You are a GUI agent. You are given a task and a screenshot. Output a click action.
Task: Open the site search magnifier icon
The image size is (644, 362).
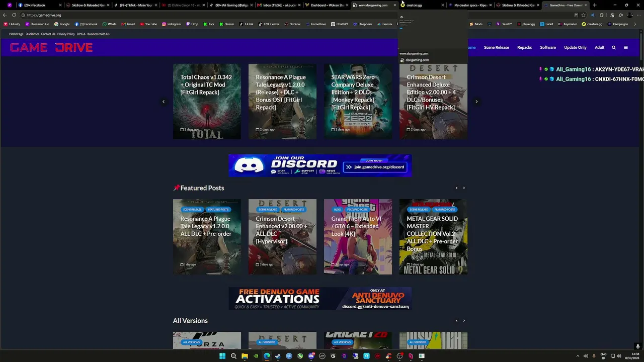[613, 47]
